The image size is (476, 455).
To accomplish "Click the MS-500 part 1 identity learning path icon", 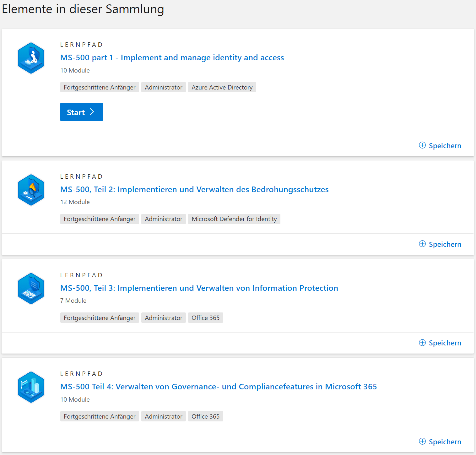I will pyautogui.click(x=31, y=58).
